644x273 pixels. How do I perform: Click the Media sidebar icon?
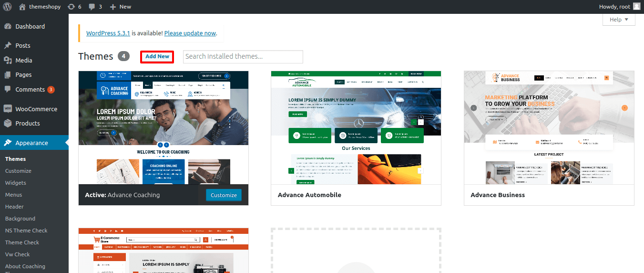[x=8, y=60]
